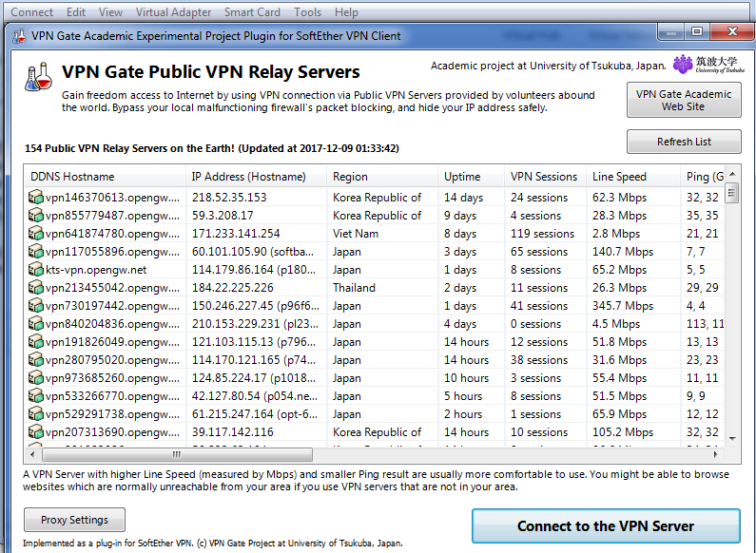Click server icon for vpn973685260 row

(x=36, y=378)
